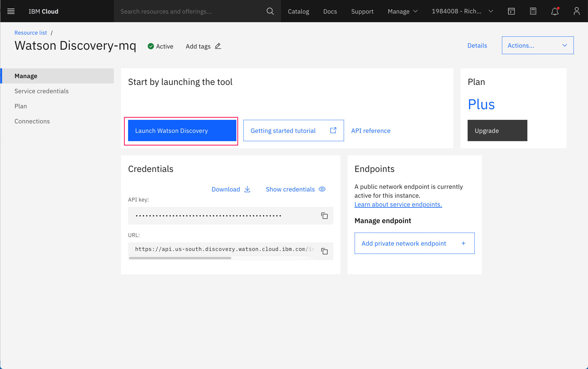Select Connections in sidebar
588x369 pixels.
(32, 121)
